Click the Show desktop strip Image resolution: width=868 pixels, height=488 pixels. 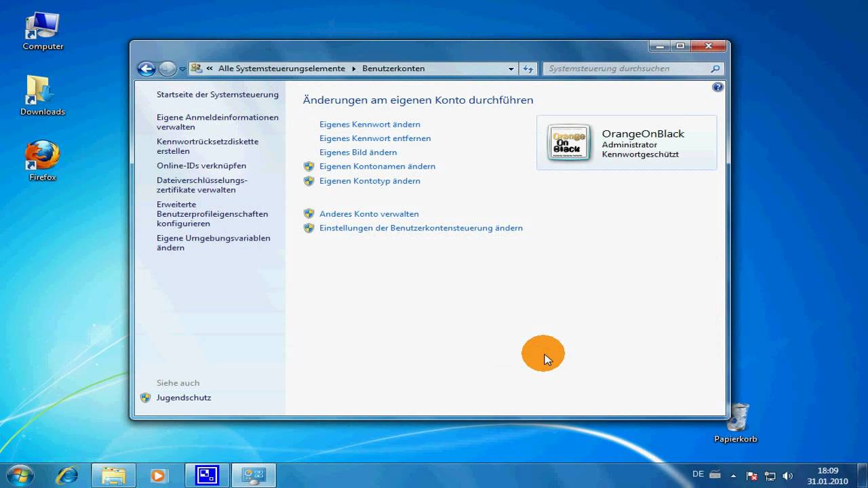[863, 476]
